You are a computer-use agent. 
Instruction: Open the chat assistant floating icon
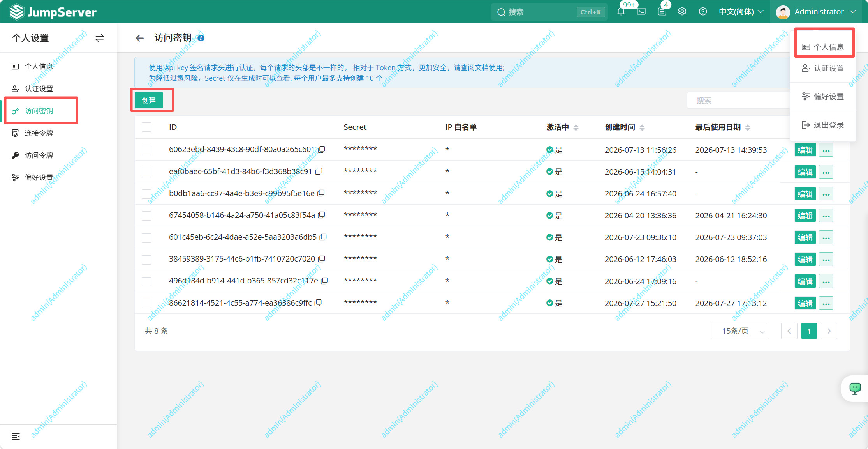[855, 388]
